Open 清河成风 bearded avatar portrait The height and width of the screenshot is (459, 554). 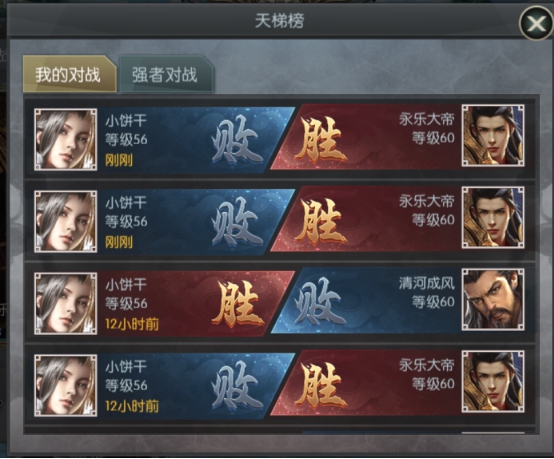point(493,300)
